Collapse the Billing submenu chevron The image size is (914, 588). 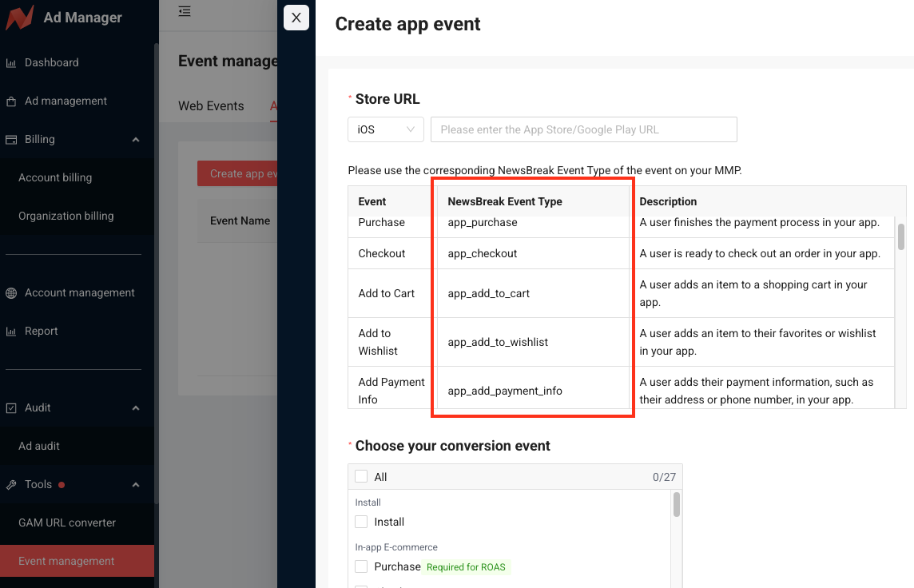pyautogui.click(x=136, y=140)
